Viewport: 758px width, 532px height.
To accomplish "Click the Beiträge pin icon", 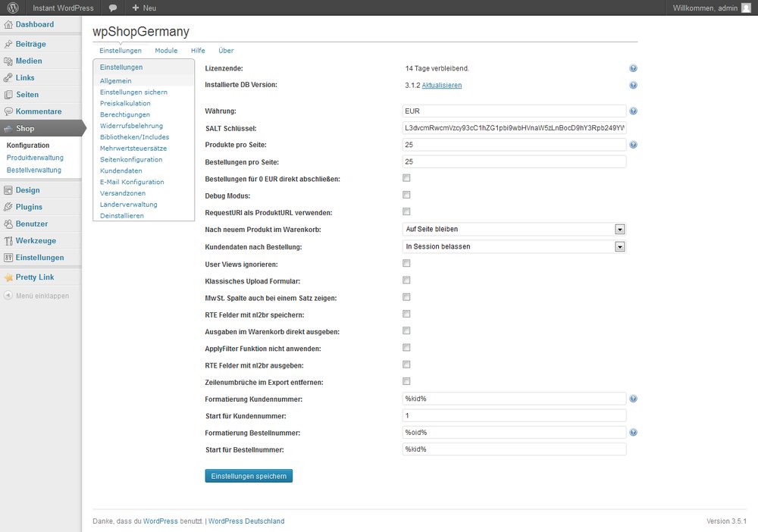I will pyautogui.click(x=8, y=44).
